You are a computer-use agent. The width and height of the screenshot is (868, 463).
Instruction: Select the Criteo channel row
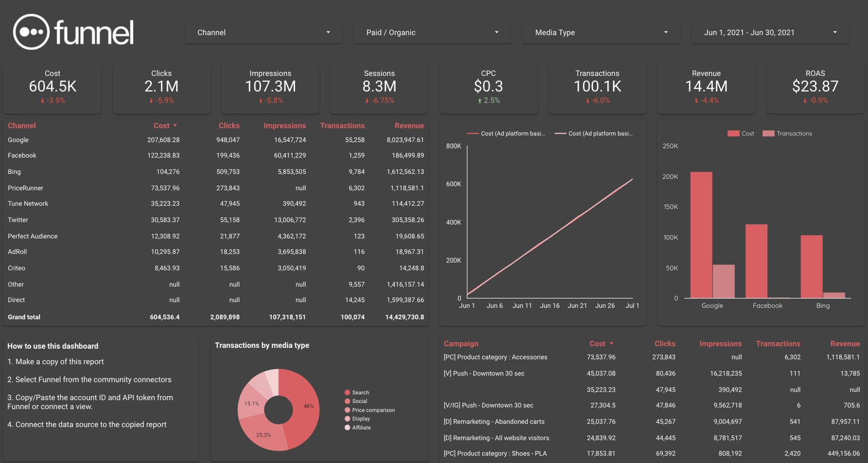(x=216, y=268)
